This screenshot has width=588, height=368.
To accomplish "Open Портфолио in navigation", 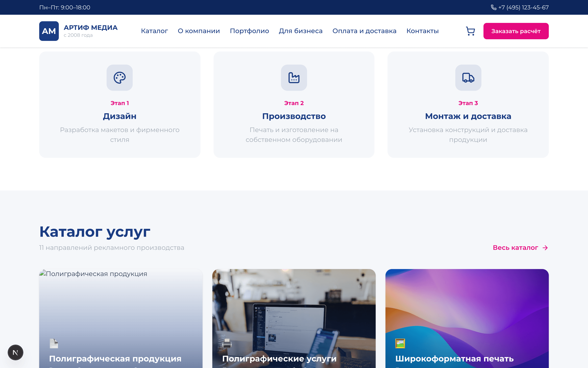I will 249,31.
